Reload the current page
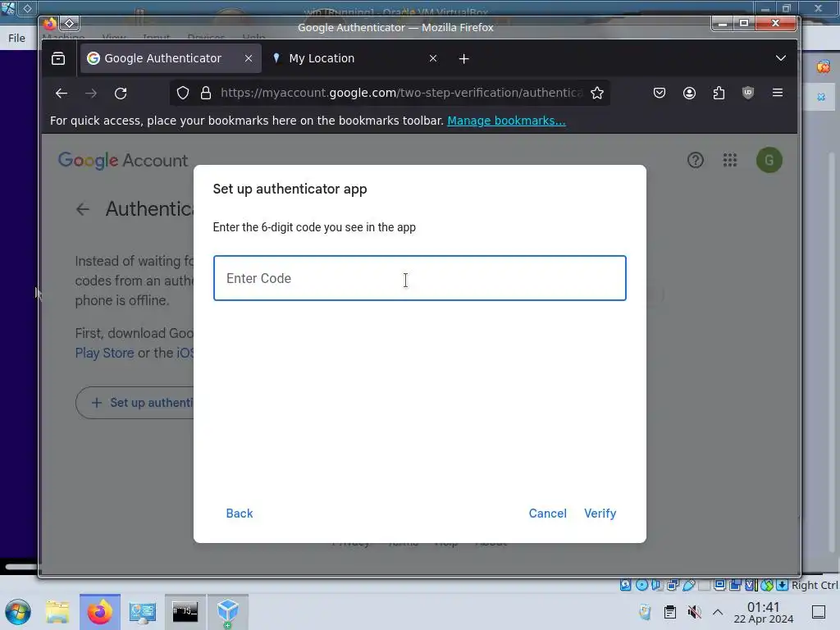The image size is (840, 630). [121, 94]
